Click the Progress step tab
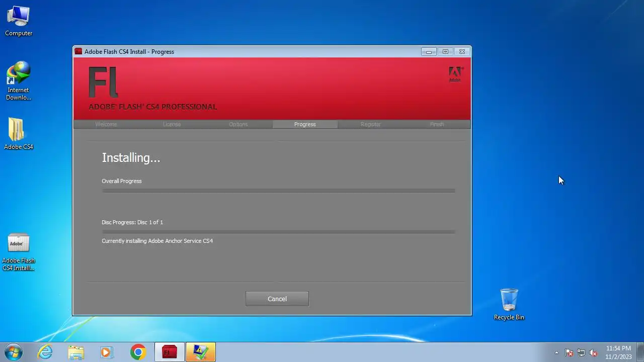The height and width of the screenshot is (362, 644). pyautogui.click(x=305, y=124)
